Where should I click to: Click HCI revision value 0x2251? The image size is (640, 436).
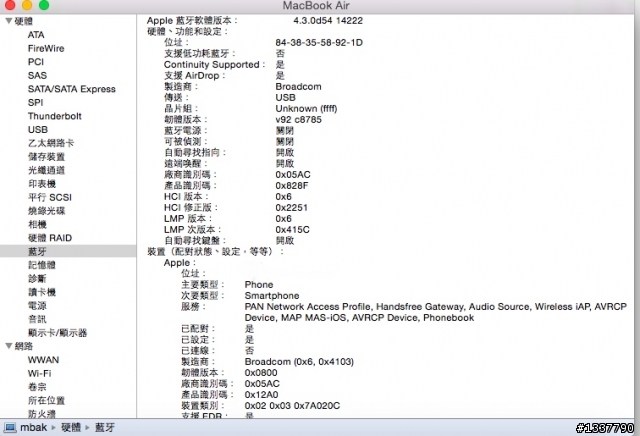point(291,208)
